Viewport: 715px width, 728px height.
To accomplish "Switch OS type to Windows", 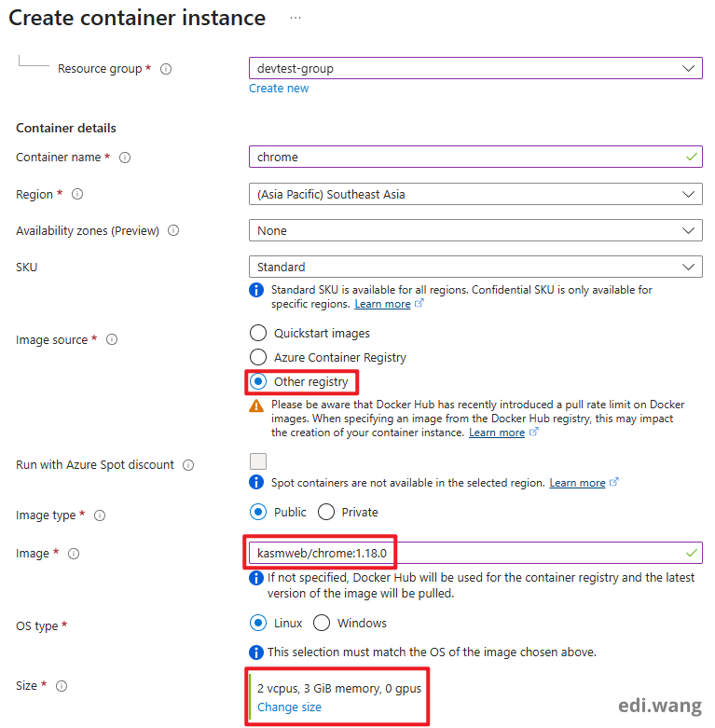I will coord(321,623).
